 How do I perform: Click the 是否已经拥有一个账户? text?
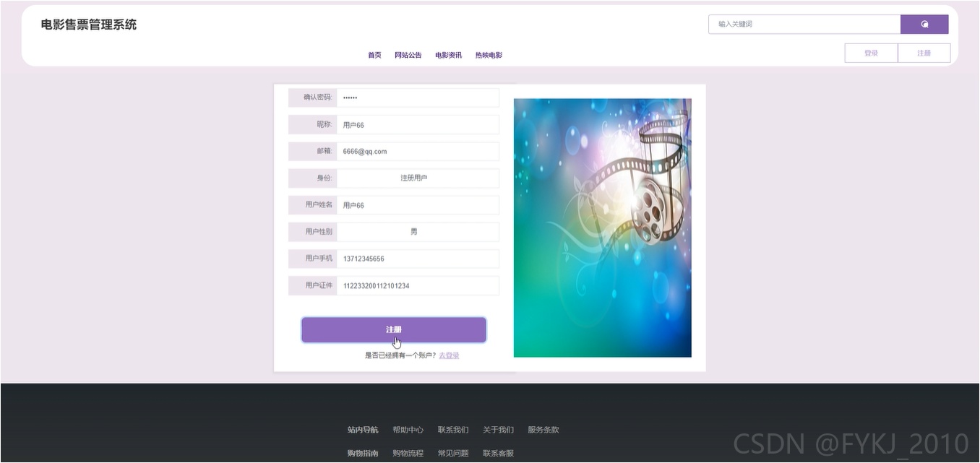coord(401,355)
